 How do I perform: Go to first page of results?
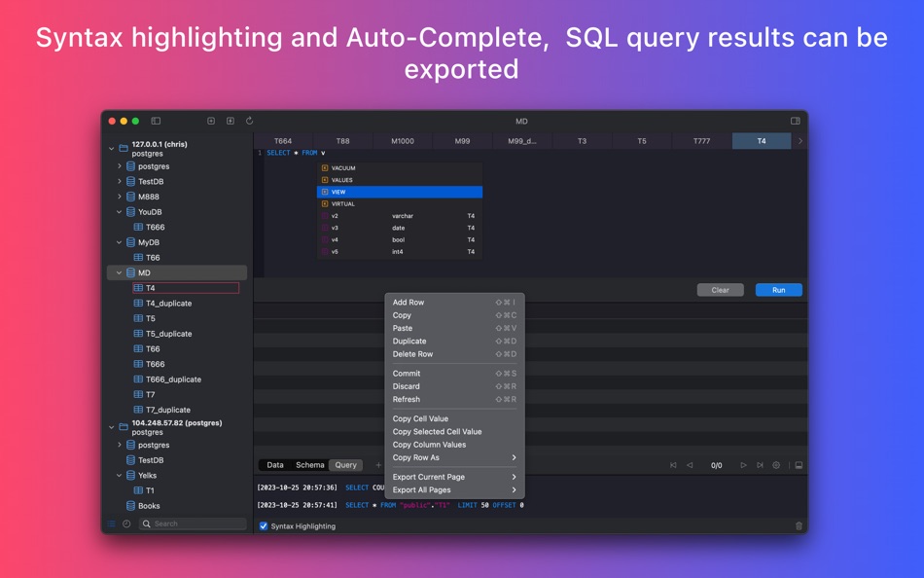[673, 465]
